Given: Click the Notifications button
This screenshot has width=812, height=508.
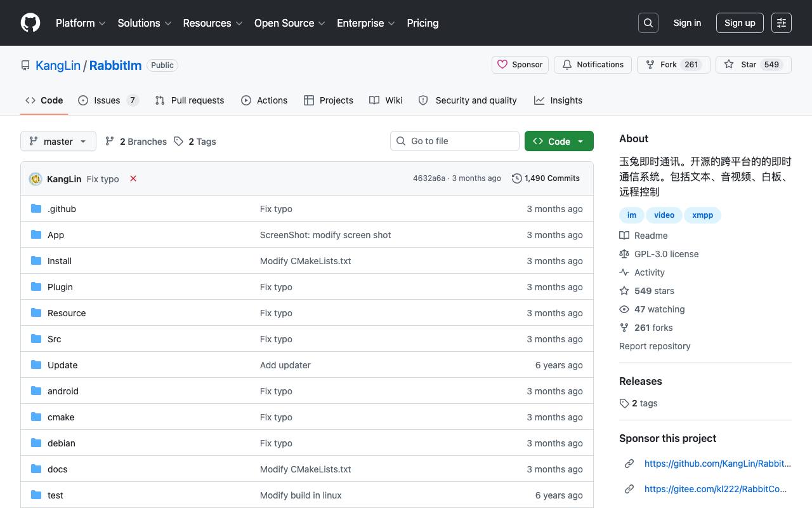Looking at the screenshot, I should click(x=593, y=65).
